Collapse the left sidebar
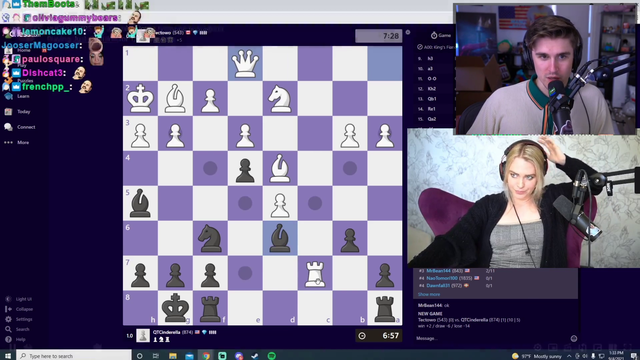This screenshot has width=640, height=360. [19, 309]
